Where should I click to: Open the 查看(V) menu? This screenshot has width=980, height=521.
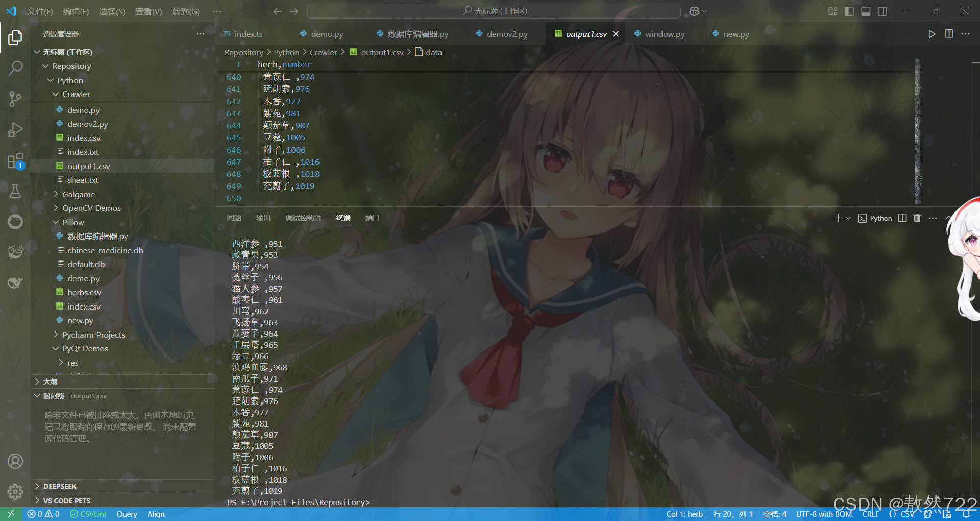coord(149,11)
